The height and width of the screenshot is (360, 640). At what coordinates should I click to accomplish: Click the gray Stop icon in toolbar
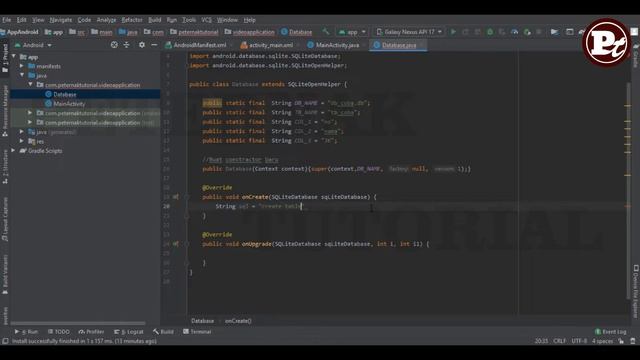point(539,32)
